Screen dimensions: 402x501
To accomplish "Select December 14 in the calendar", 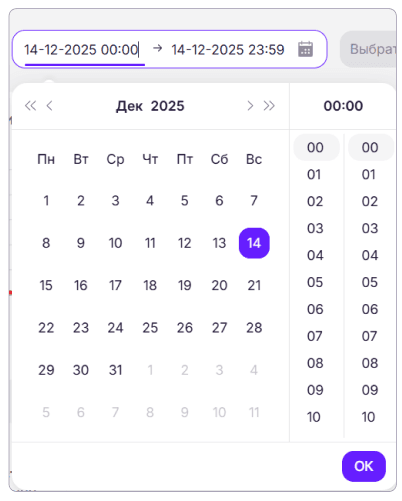I will [x=254, y=243].
